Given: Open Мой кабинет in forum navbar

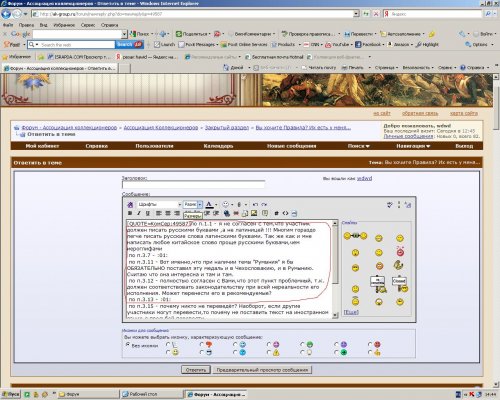Looking at the screenshot, I should coord(42,146).
